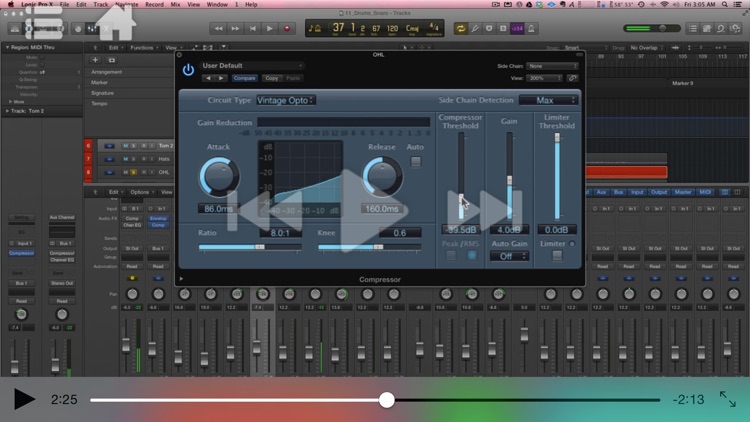Open the Auto Gain Off dropdown
This screenshot has width=750, height=422.
pos(509,256)
